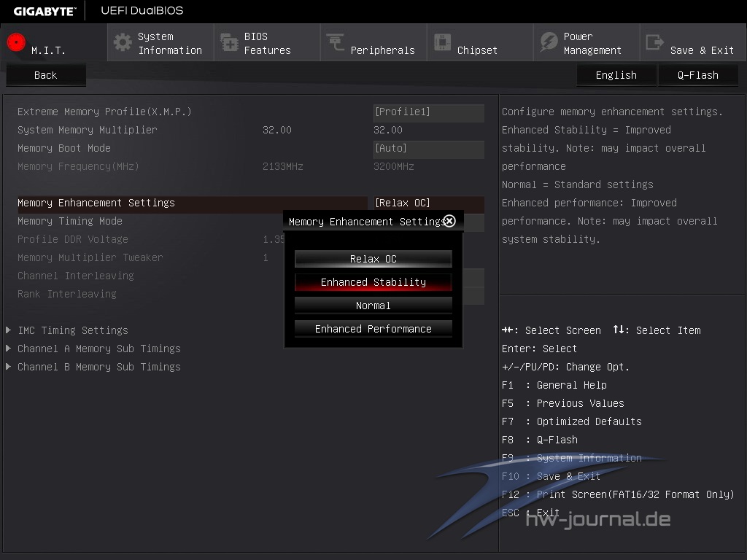Expand IMC Timing Settings arrow
This screenshot has height=560, width=747.
point(9,330)
